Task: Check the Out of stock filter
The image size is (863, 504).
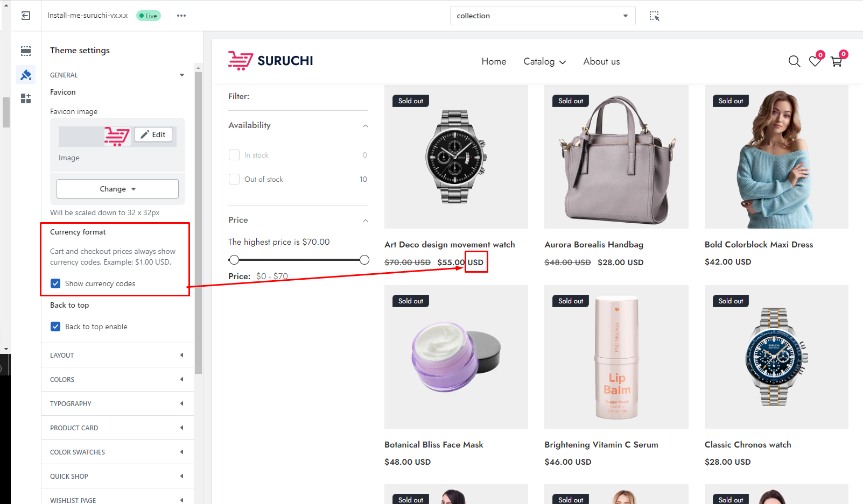Action: click(234, 179)
